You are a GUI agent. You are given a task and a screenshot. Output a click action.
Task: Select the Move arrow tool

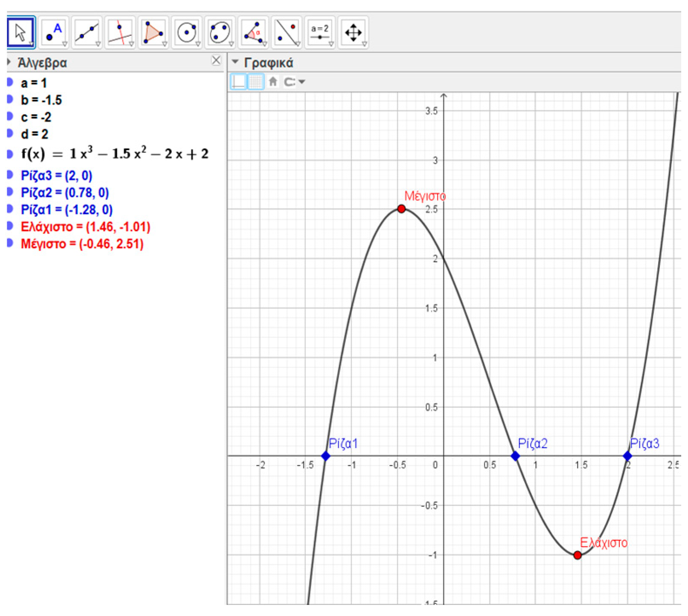tap(20, 32)
